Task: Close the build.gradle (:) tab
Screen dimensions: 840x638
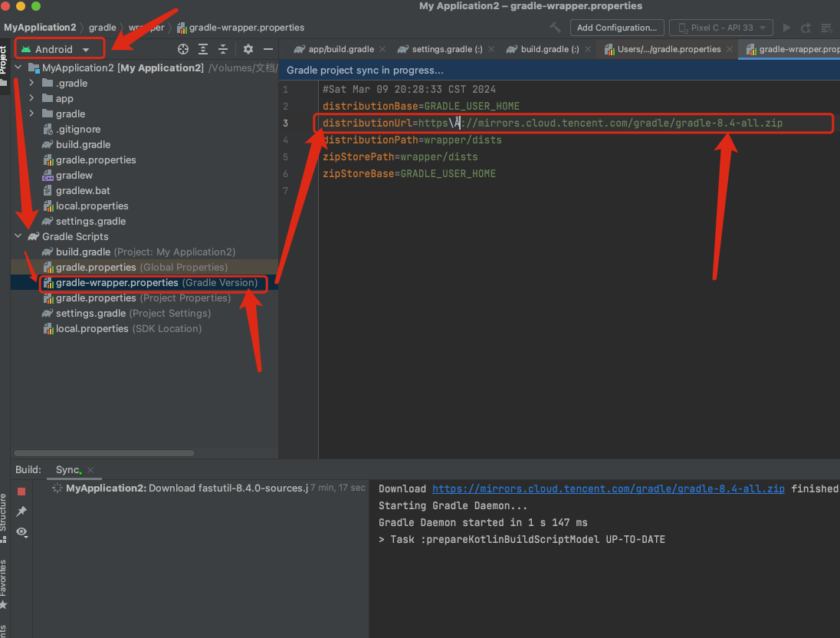Action: coord(588,49)
